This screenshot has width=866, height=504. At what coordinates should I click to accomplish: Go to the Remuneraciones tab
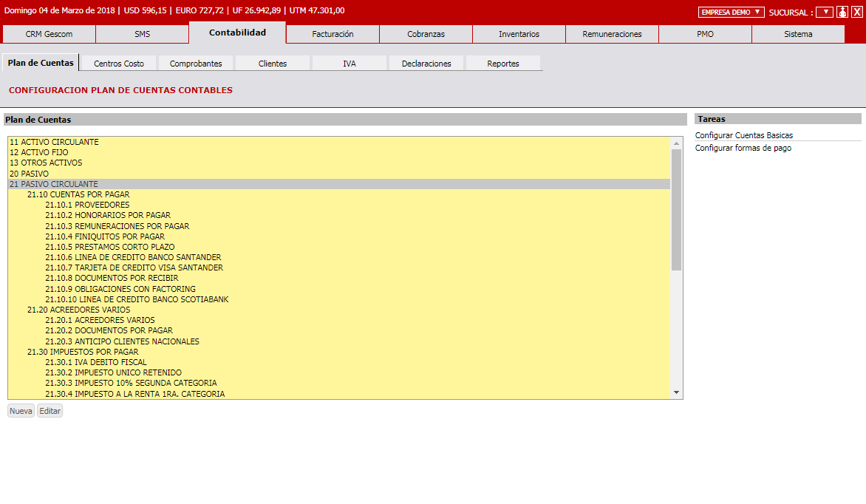pyautogui.click(x=612, y=34)
